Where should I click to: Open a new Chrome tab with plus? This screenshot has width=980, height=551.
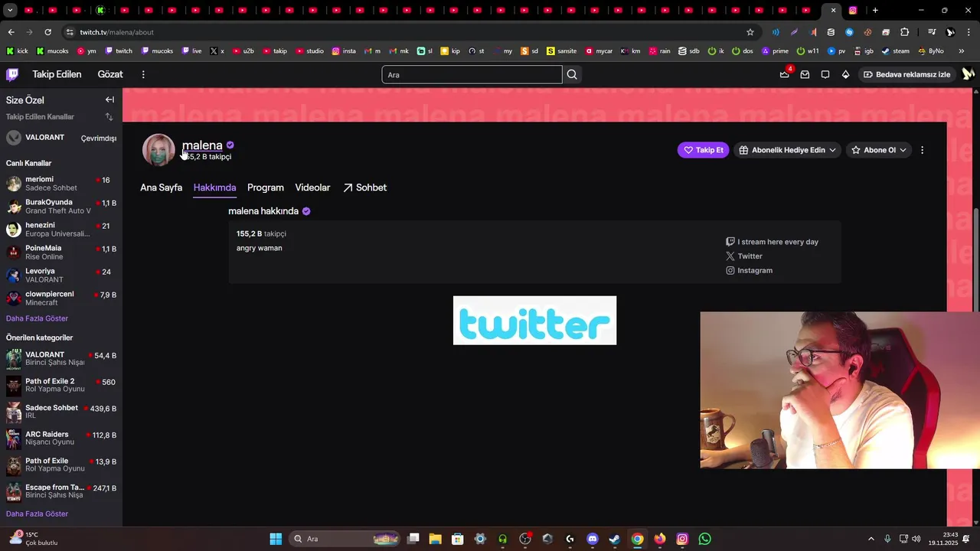click(875, 10)
